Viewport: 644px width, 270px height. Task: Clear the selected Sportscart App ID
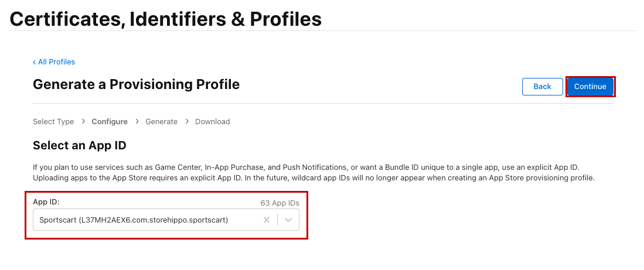pyautogui.click(x=267, y=220)
